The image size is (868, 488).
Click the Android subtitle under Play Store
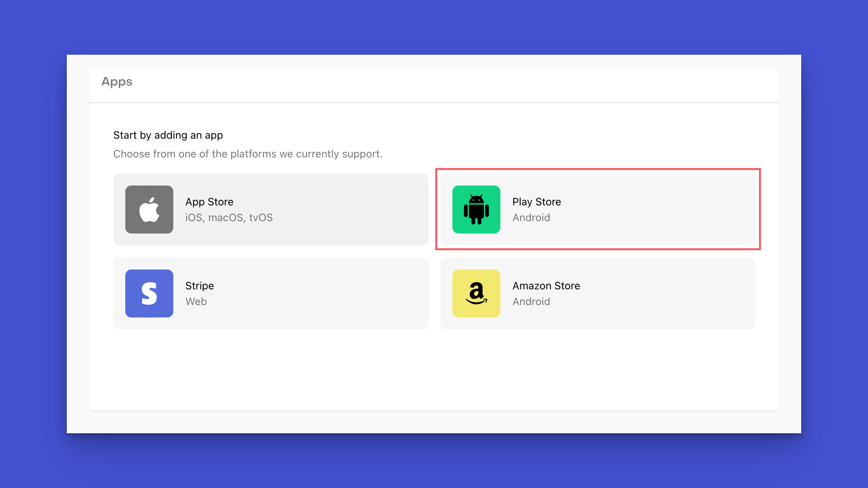pyautogui.click(x=532, y=217)
